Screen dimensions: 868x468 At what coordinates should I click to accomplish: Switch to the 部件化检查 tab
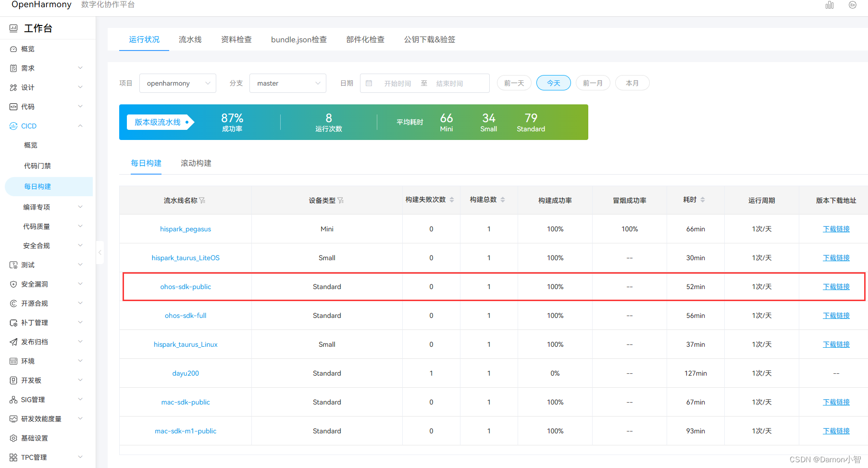tap(365, 39)
